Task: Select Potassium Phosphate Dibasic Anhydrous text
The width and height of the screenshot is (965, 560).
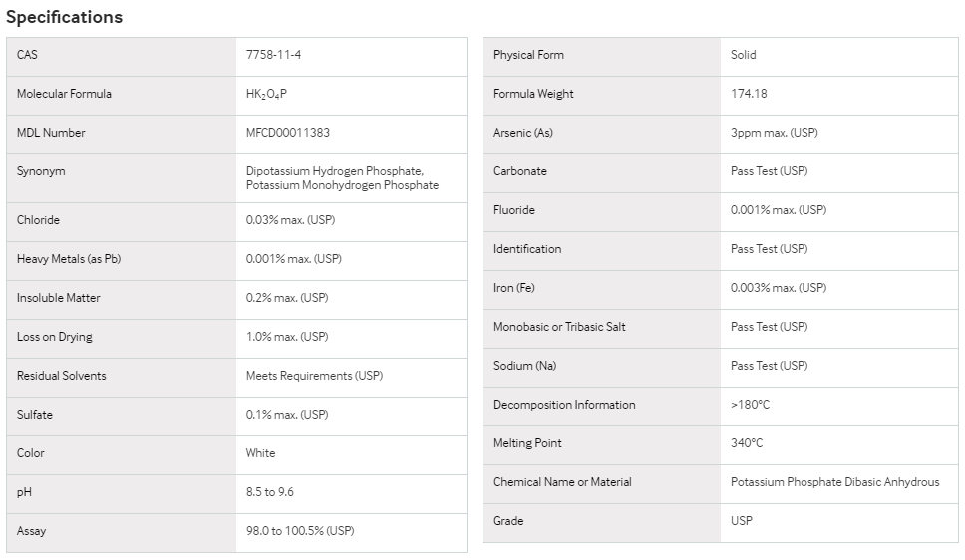Action: pyautogui.click(x=835, y=482)
